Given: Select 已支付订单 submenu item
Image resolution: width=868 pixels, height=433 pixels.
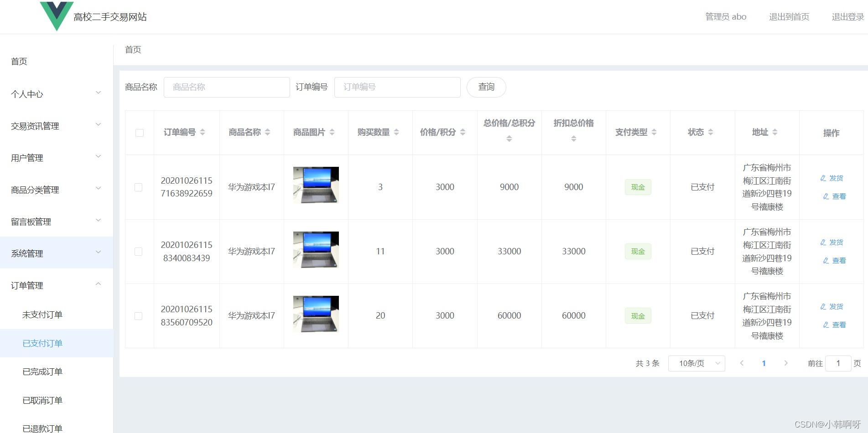Looking at the screenshot, I should tap(57, 343).
